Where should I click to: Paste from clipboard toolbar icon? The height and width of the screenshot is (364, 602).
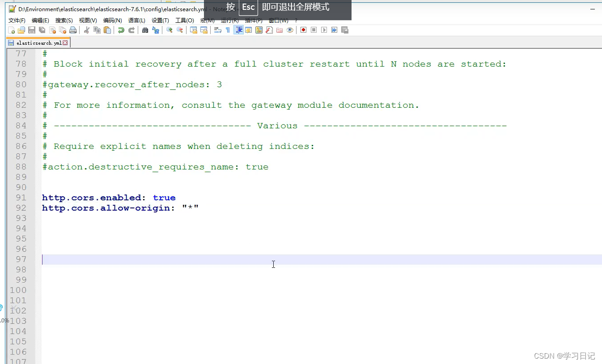107,30
